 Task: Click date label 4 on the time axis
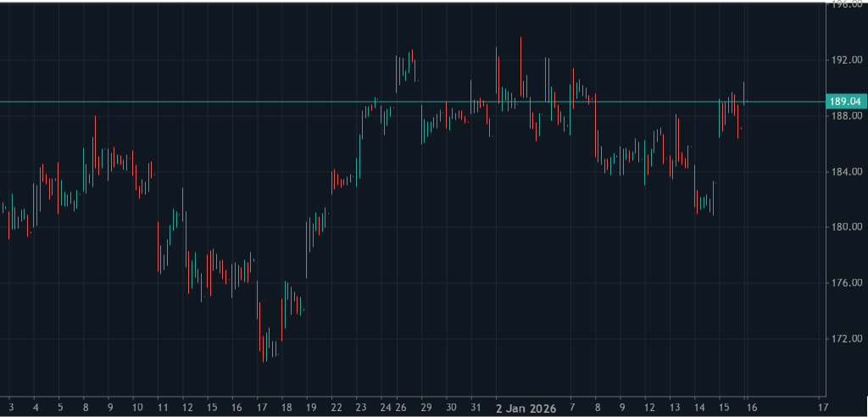[35, 408]
